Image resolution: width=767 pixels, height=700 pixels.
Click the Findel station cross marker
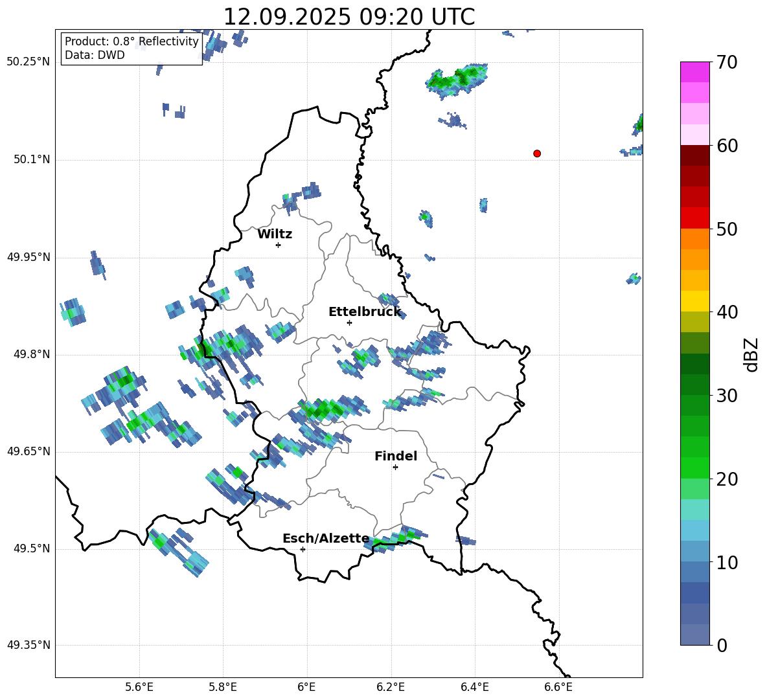coord(395,467)
